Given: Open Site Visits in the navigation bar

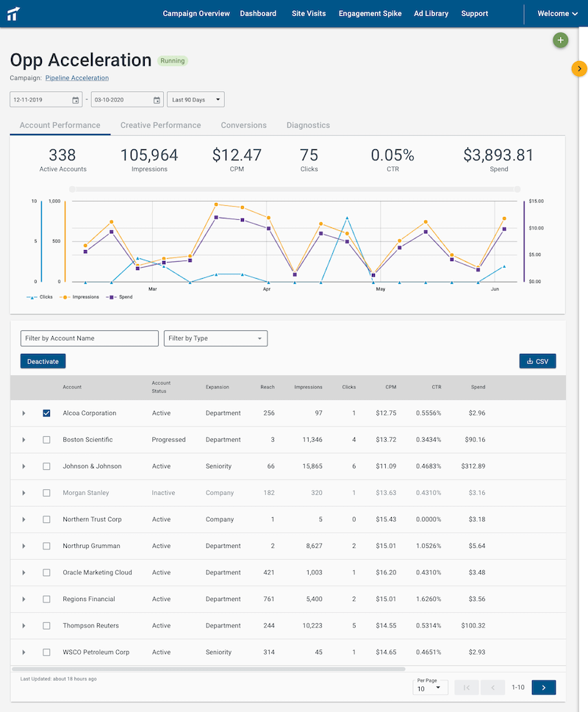Looking at the screenshot, I should point(309,14).
